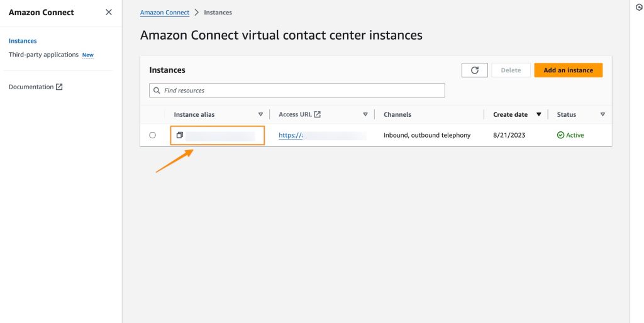644x323 pixels.
Task: Click the external link icon next to Documentation
Action: [x=59, y=87]
